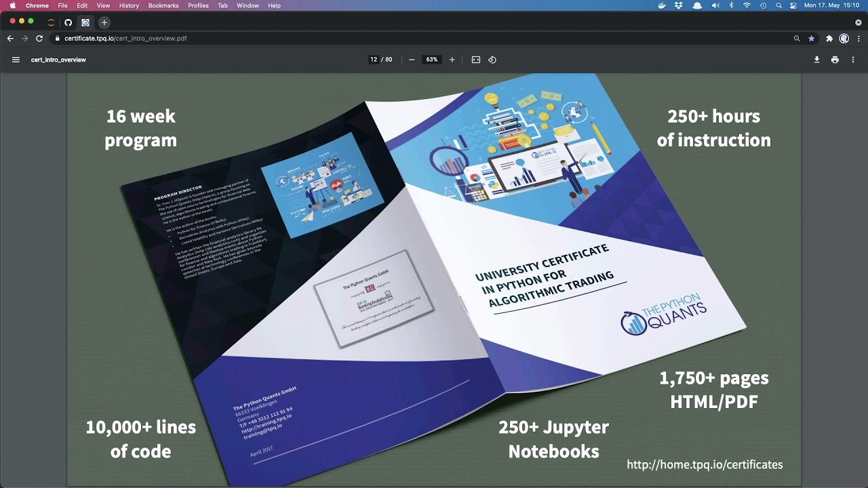Open PDF viewer more actions menu
The image size is (868, 488).
coord(853,60)
